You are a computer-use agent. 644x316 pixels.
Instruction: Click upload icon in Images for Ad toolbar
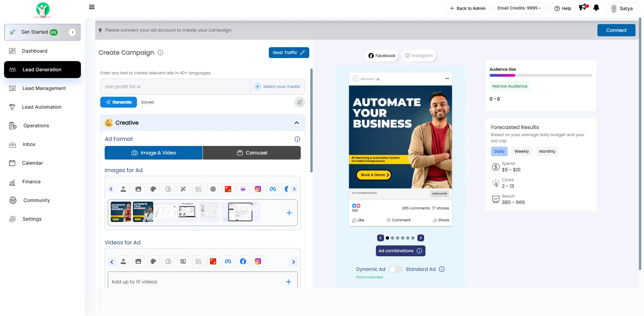[x=123, y=189]
